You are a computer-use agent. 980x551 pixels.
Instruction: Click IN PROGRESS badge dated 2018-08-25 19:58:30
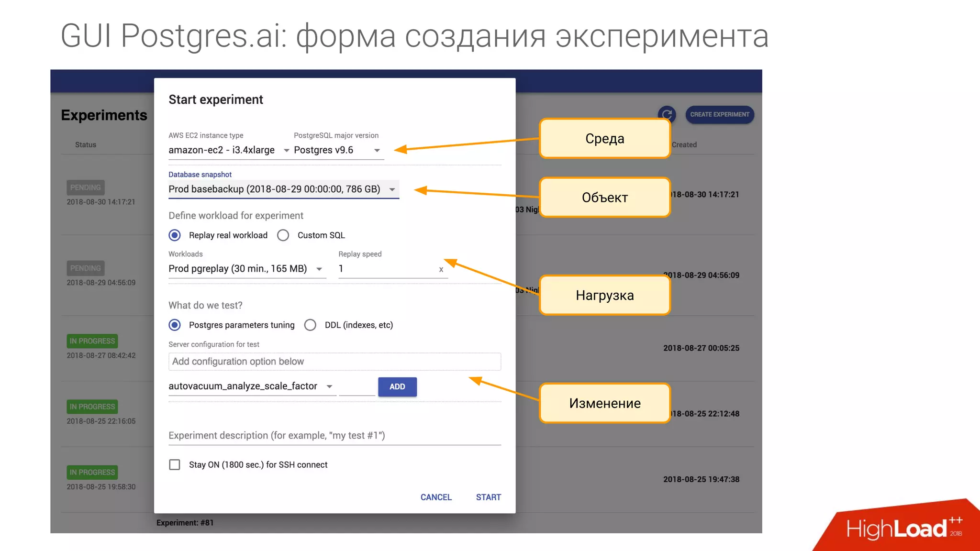(x=92, y=472)
